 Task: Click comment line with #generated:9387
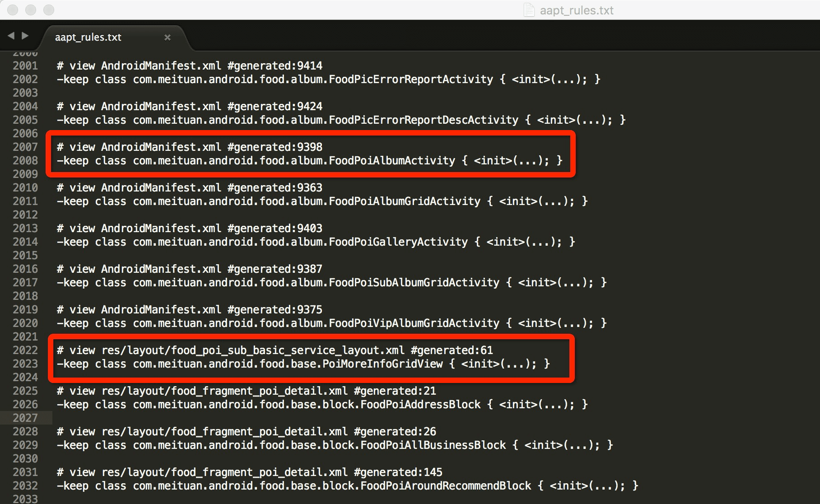point(190,269)
